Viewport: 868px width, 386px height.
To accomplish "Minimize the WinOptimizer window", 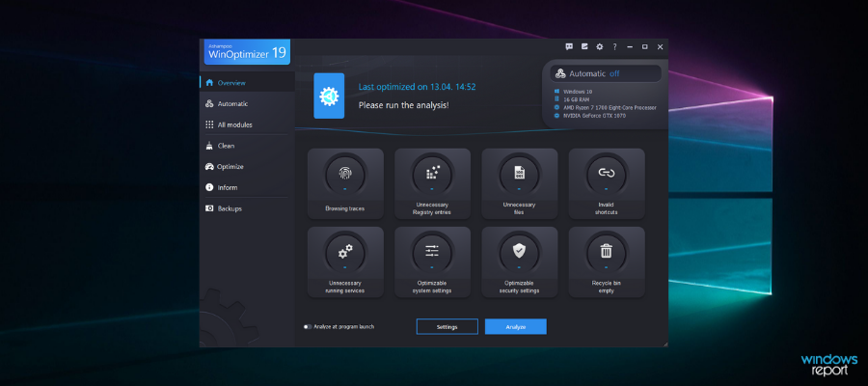I will tap(630, 47).
